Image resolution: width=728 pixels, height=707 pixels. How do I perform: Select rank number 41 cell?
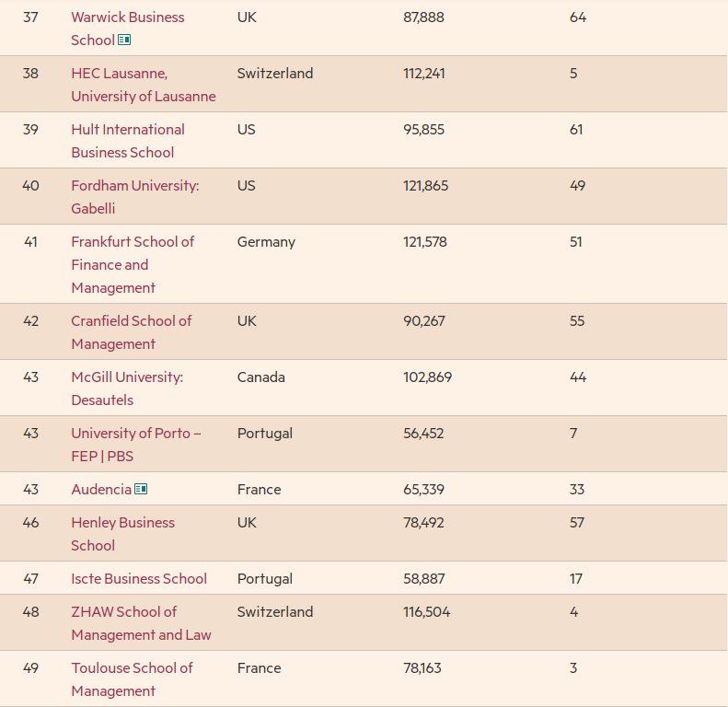pyautogui.click(x=30, y=242)
